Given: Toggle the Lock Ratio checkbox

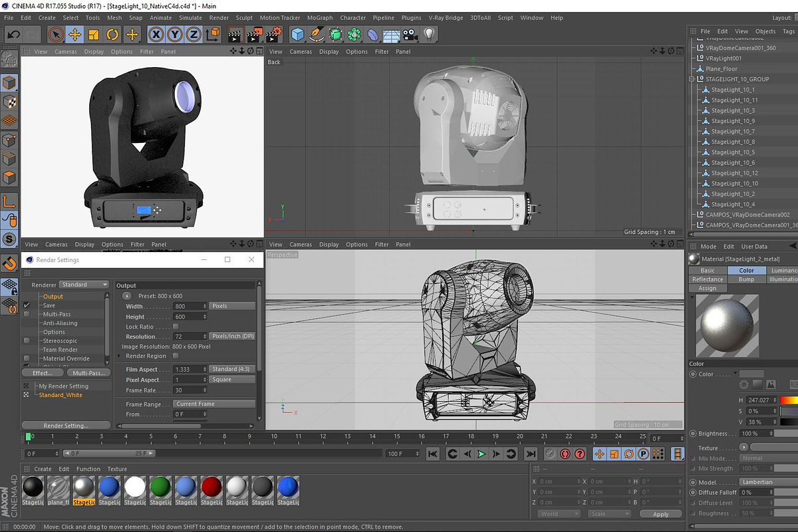Looking at the screenshot, I should [176, 327].
